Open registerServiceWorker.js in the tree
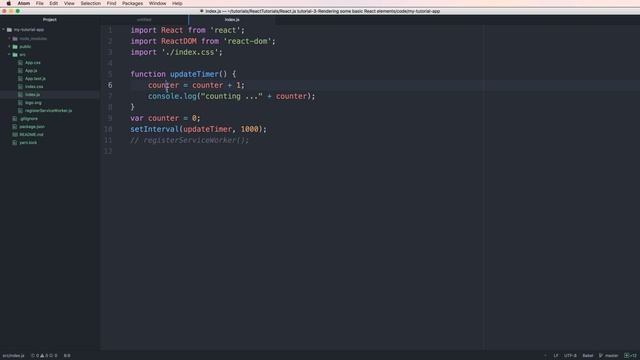640x360 pixels. pyautogui.click(x=48, y=111)
